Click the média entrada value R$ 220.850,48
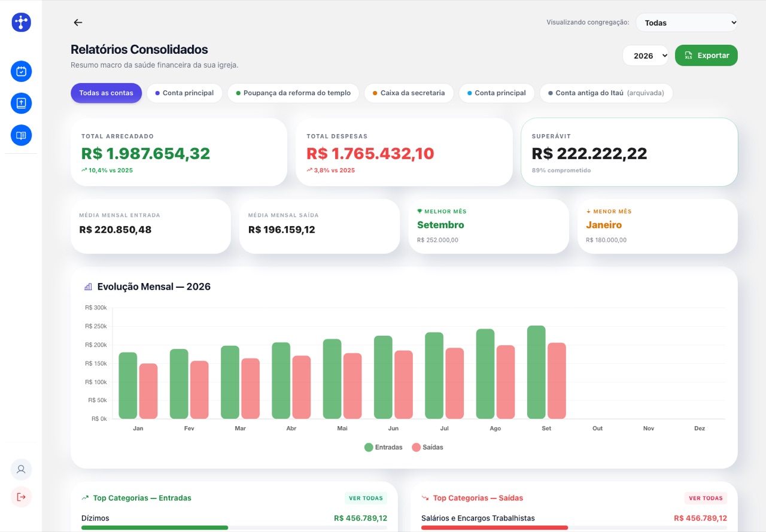The width and height of the screenshot is (766, 532). click(x=115, y=230)
